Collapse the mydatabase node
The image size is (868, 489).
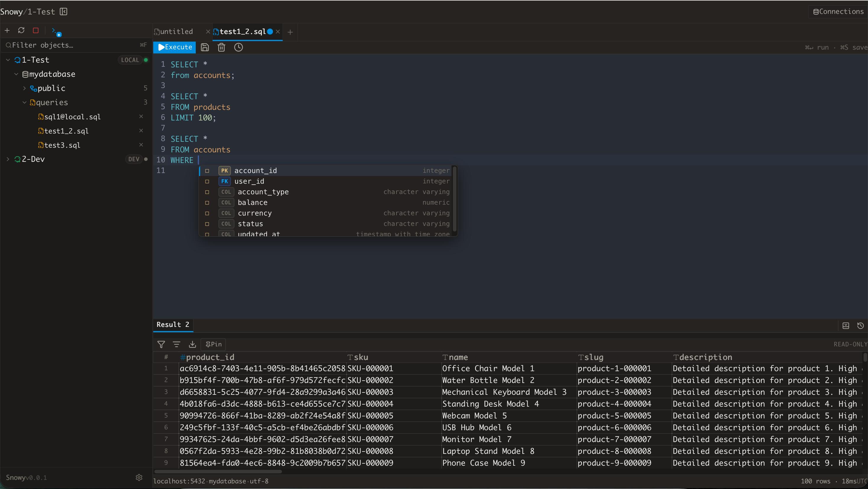coord(16,74)
